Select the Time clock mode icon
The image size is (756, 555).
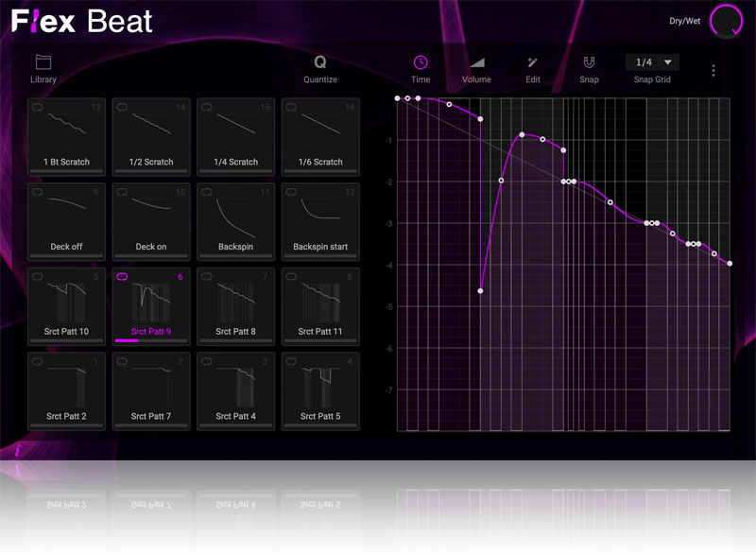[x=421, y=62]
